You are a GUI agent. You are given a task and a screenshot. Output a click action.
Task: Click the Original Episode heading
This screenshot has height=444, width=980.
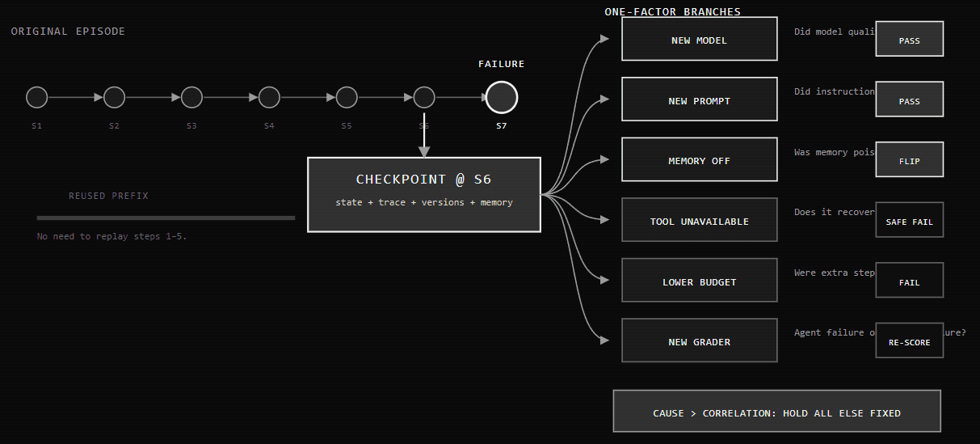click(x=68, y=31)
